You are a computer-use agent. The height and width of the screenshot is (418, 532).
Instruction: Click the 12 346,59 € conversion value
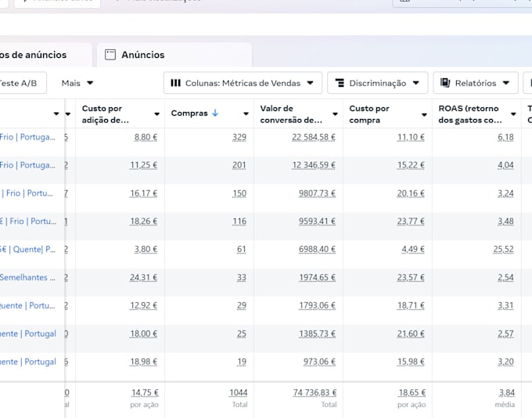(314, 165)
